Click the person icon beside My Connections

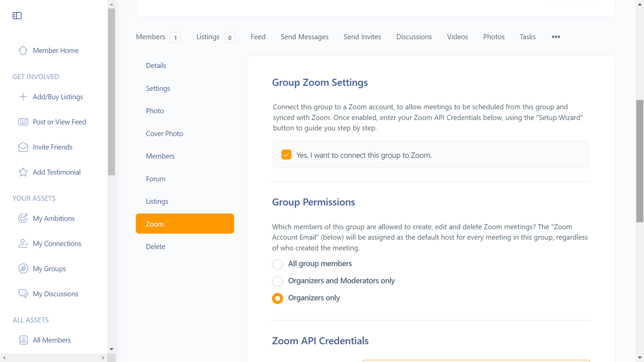(x=23, y=243)
